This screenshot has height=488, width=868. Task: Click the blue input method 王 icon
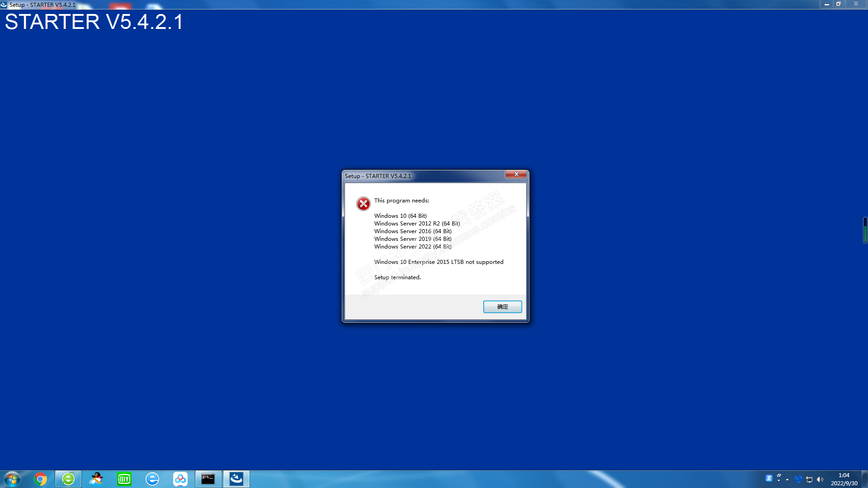point(769,478)
